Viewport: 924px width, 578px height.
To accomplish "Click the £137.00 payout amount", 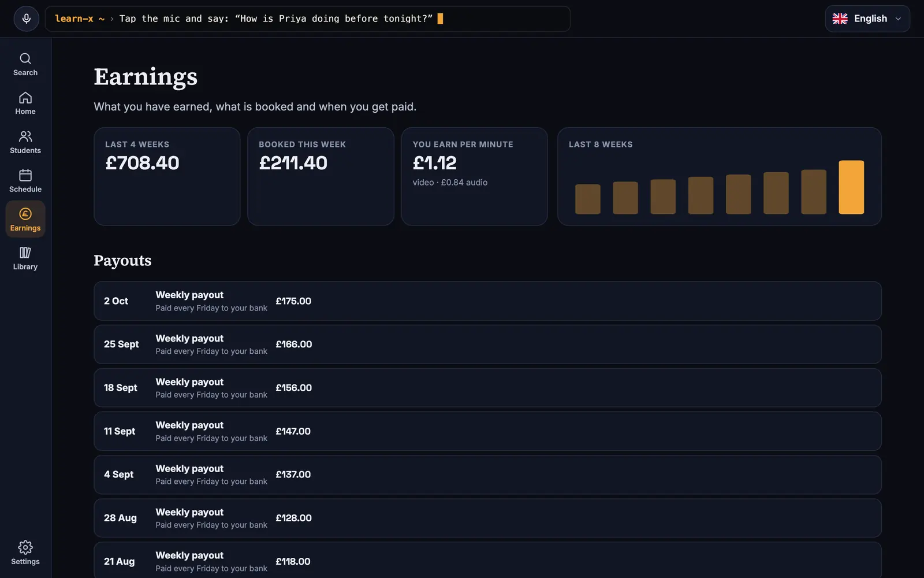I will pyautogui.click(x=293, y=475).
